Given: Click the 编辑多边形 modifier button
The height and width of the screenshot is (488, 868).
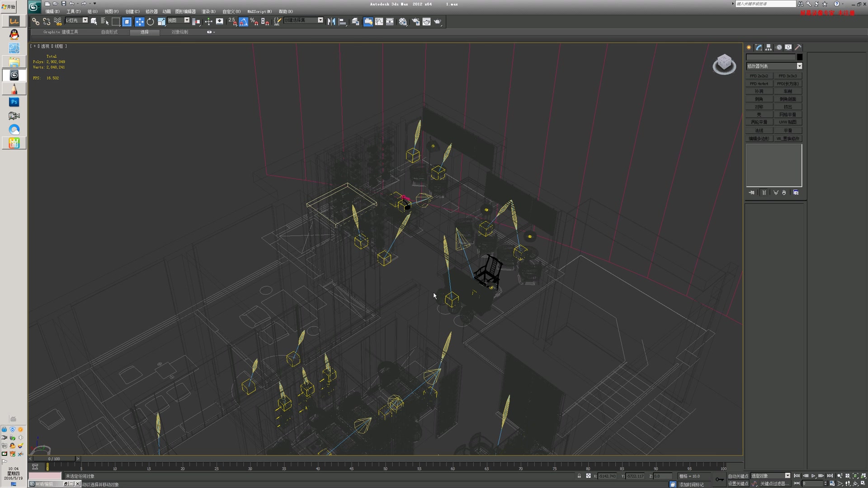Looking at the screenshot, I should pos(759,139).
